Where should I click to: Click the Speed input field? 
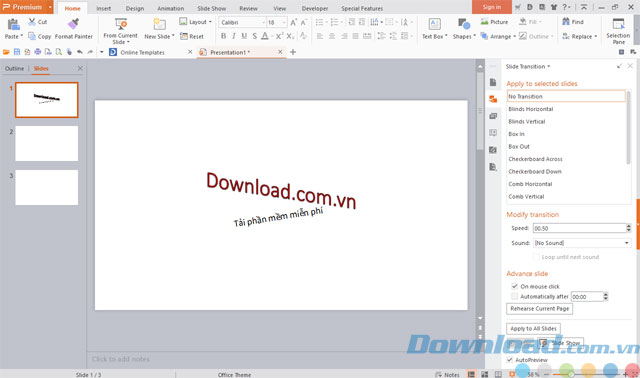coord(579,228)
